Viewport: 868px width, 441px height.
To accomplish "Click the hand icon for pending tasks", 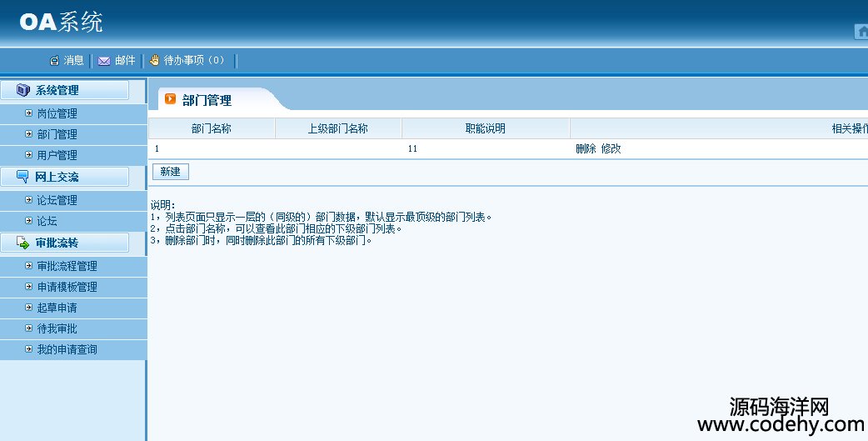I will 154,60.
